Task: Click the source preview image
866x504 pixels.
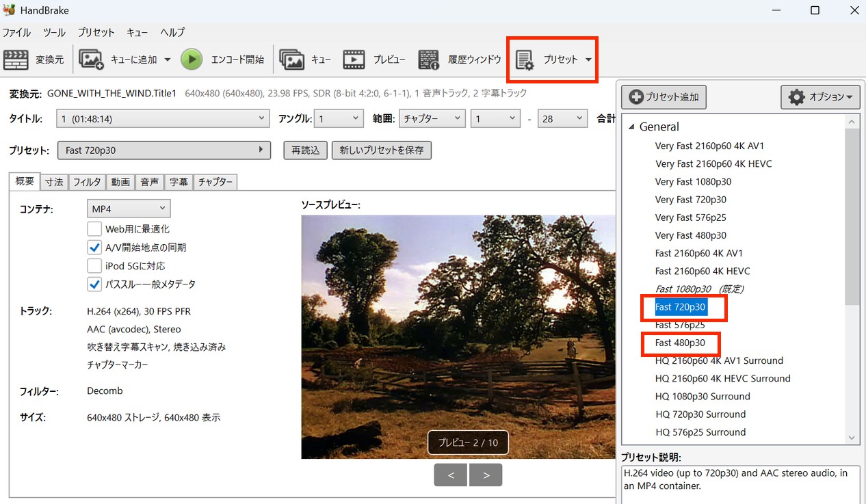Action: [x=458, y=336]
